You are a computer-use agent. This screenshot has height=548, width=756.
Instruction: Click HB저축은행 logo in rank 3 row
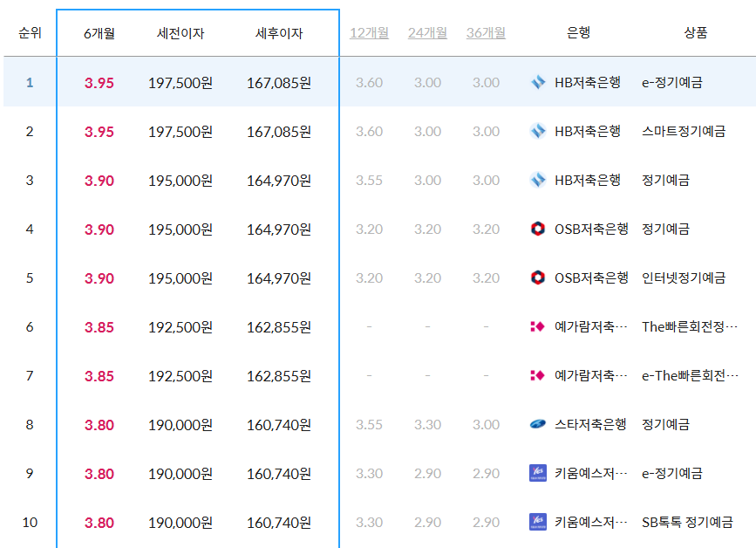coord(538,180)
